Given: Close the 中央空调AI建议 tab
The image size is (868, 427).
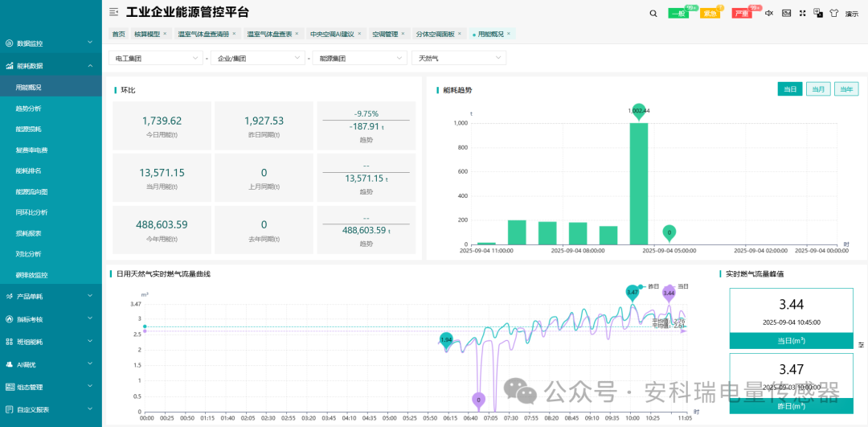Looking at the screenshot, I should pos(358,34).
